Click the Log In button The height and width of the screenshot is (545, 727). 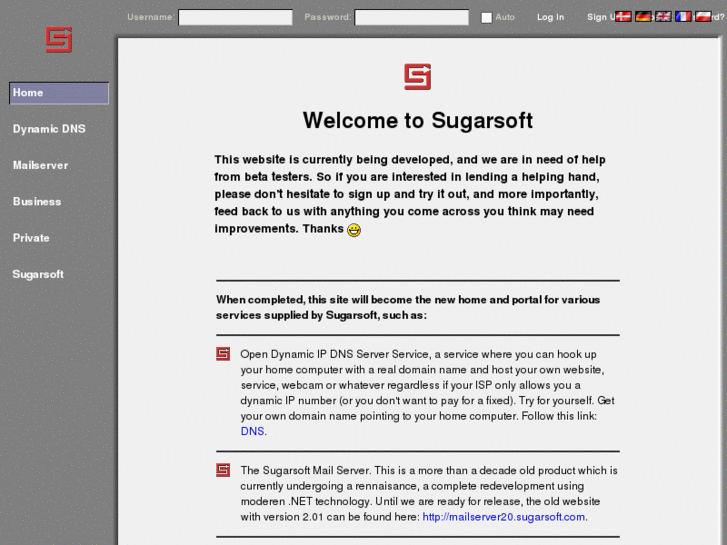tap(550, 17)
